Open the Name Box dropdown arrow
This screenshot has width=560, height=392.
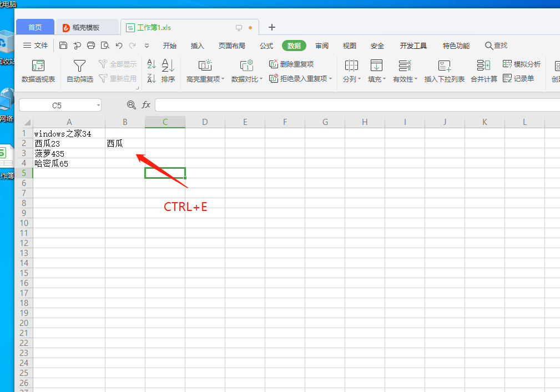[98, 104]
